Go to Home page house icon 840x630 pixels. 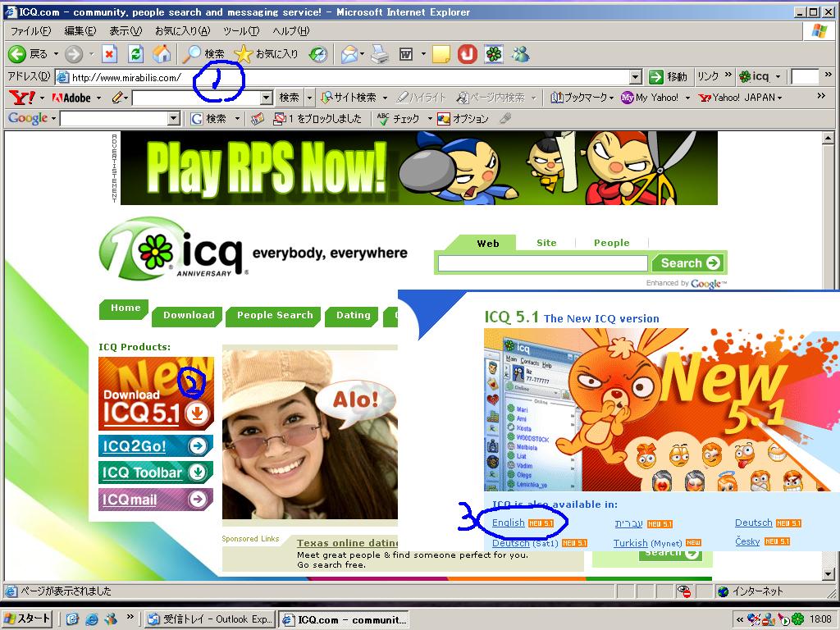pos(162,53)
